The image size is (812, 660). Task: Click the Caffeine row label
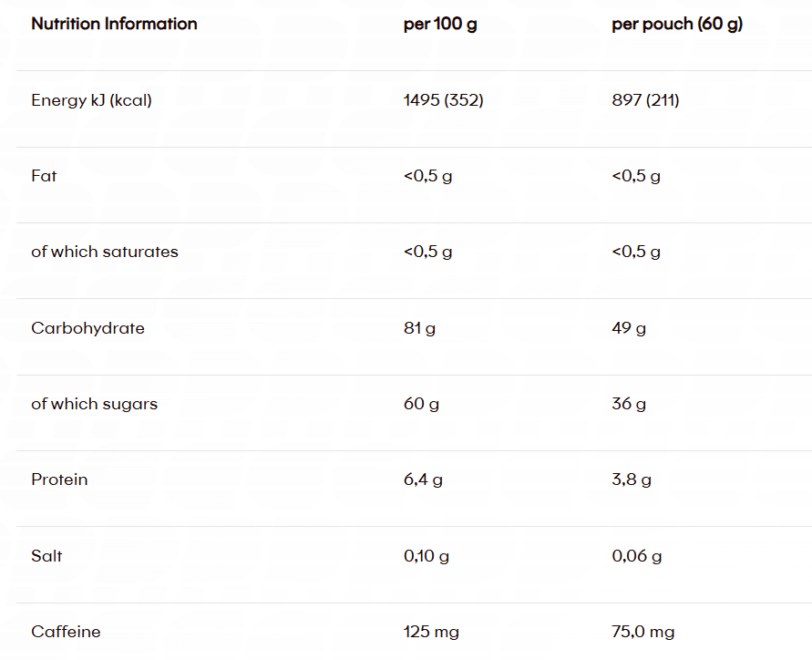[66, 632]
